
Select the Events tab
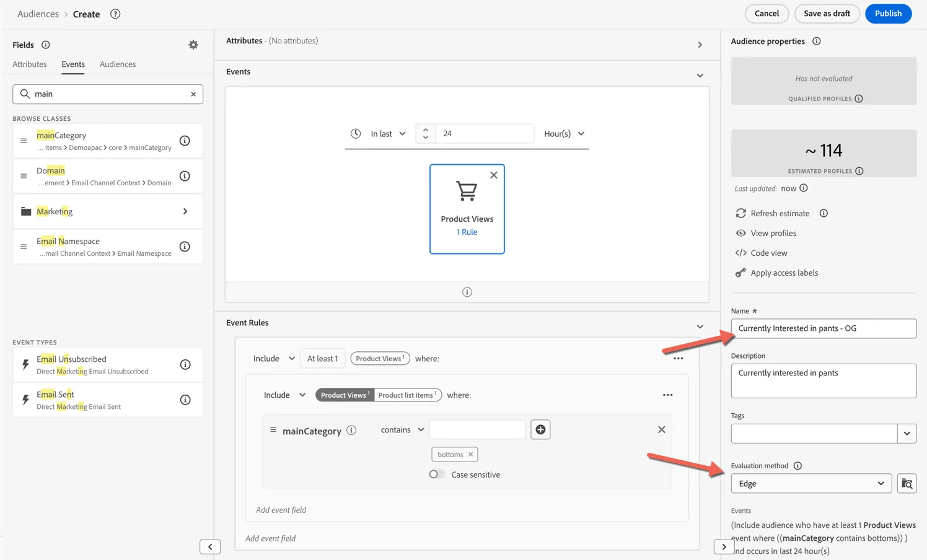pyautogui.click(x=73, y=64)
